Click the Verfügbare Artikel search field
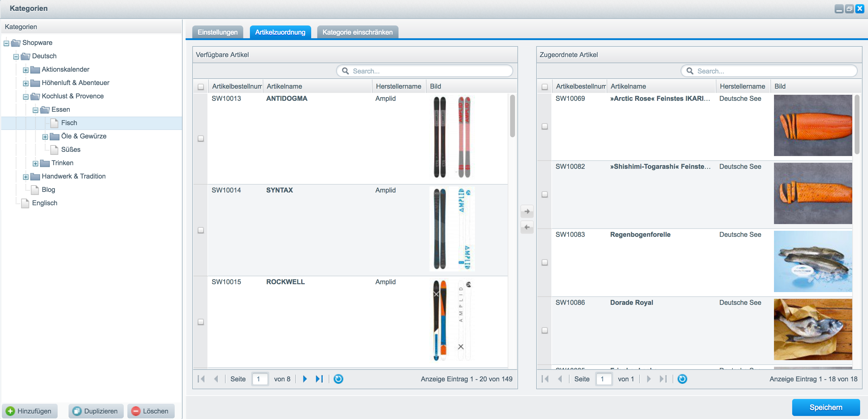Image resolution: width=868 pixels, height=419 pixels. (x=425, y=71)
